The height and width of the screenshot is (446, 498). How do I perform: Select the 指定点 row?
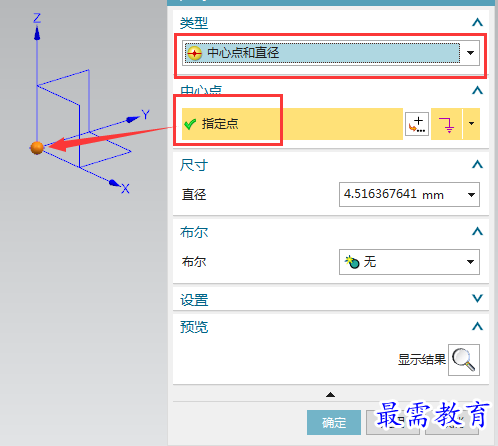tap(292, 124)
